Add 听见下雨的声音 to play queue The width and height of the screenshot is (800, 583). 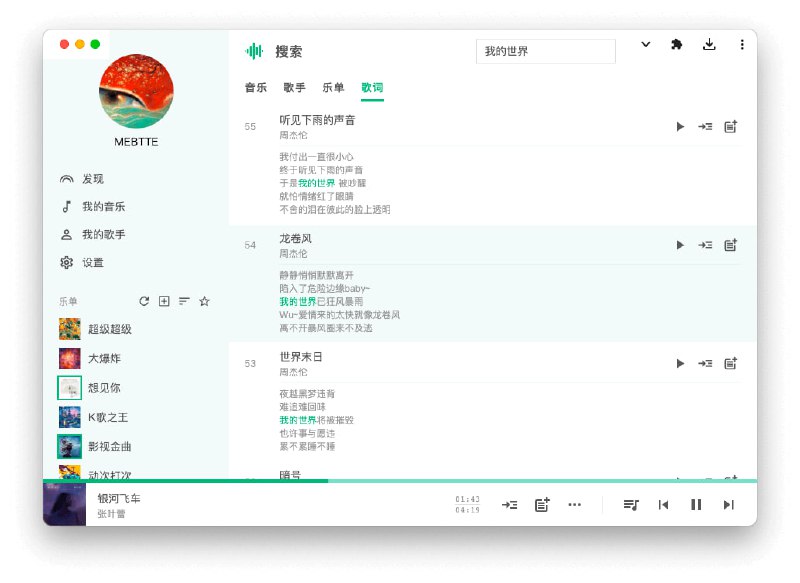tap(705, 126)
